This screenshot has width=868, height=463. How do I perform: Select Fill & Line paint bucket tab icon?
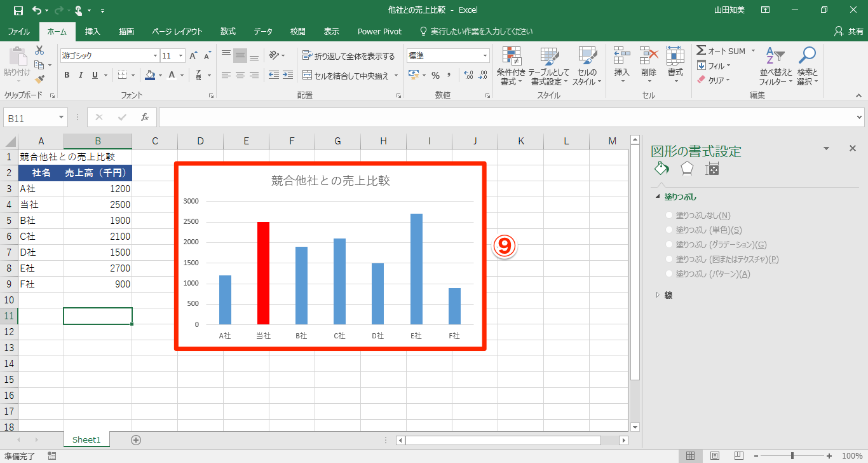point(661,169)
